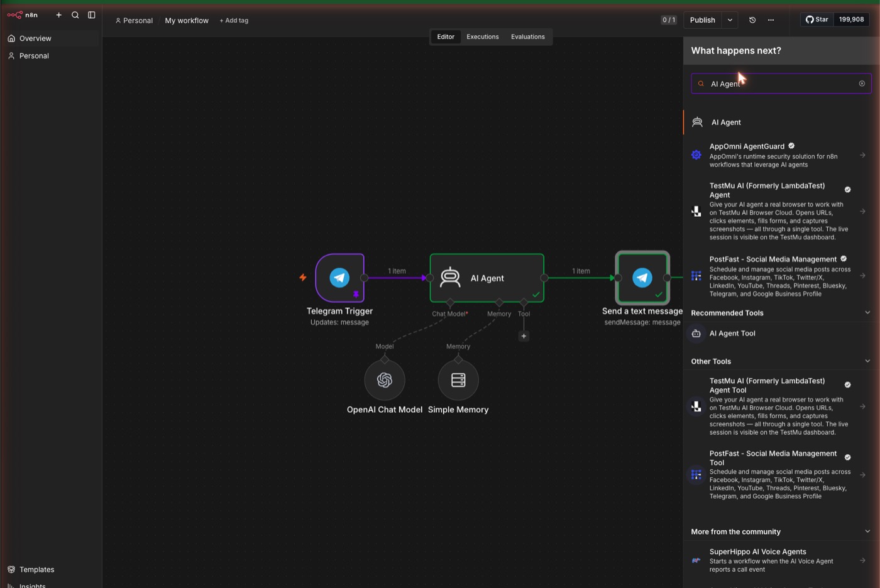The height and width of the screenshot is (588, 880).
Task: Click the Publish button
Action: 703,20
